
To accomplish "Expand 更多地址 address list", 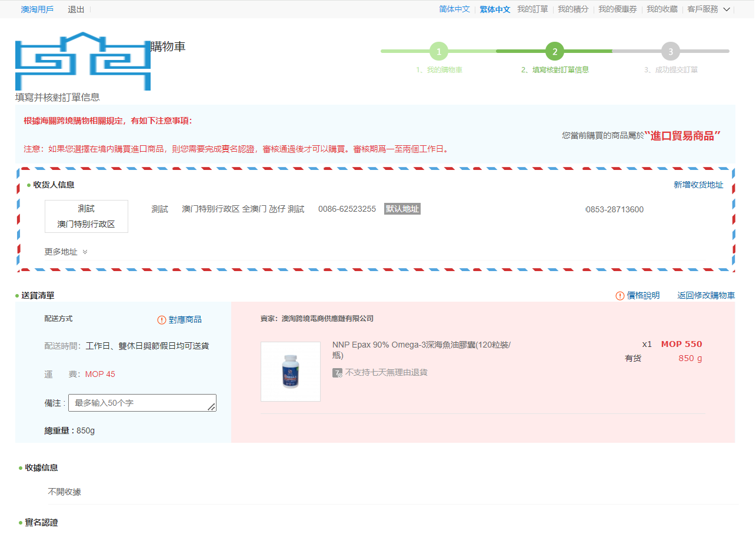I will [x=66, y=252].
